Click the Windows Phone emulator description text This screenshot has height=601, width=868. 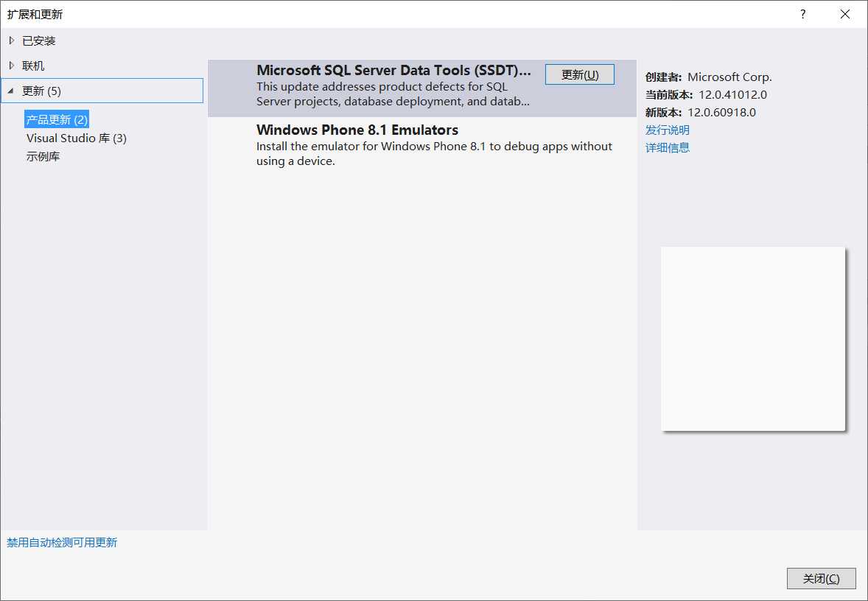434,154
